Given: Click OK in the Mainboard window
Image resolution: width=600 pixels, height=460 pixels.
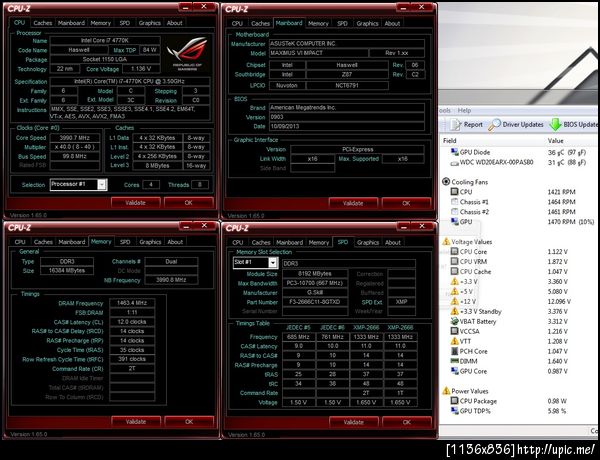Looking at the screenshot, I should coord(406,203).
